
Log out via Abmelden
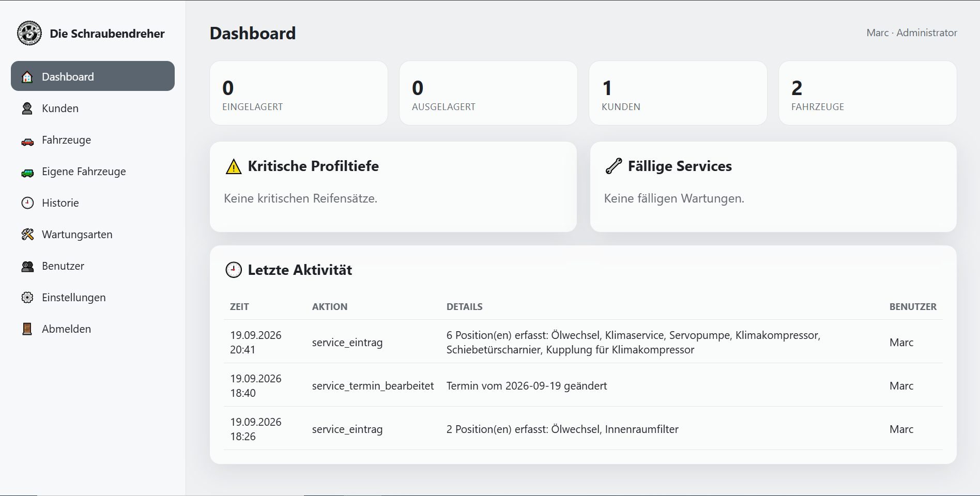[93, 329]
